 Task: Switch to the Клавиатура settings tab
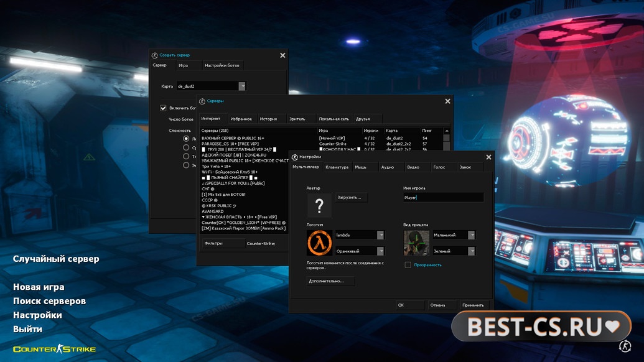tap(337, 167)
